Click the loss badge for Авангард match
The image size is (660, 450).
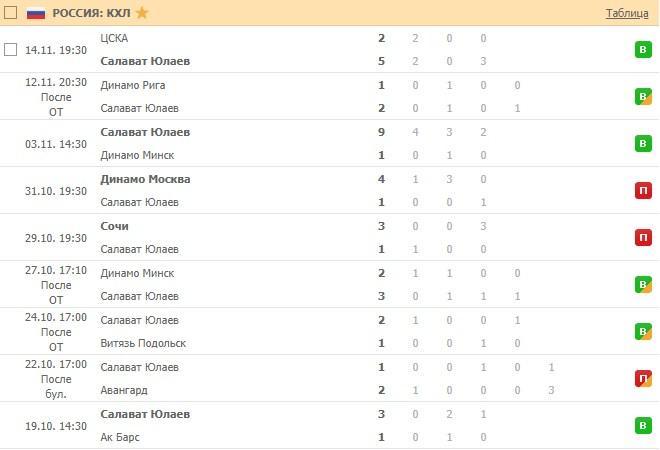tap(644, 379)
